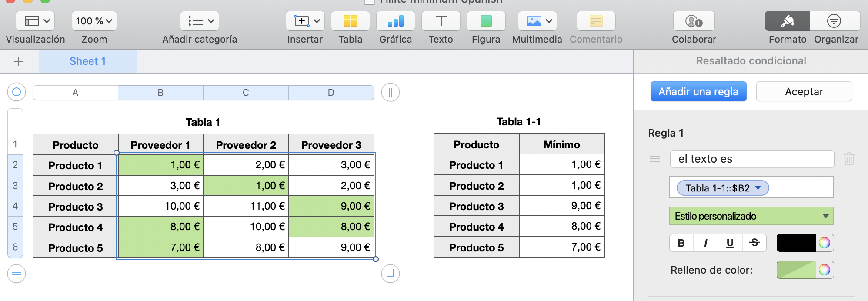868x301 pixels.
Task: Toggle underline in rule text style
Action: click(x=730, y=243)
